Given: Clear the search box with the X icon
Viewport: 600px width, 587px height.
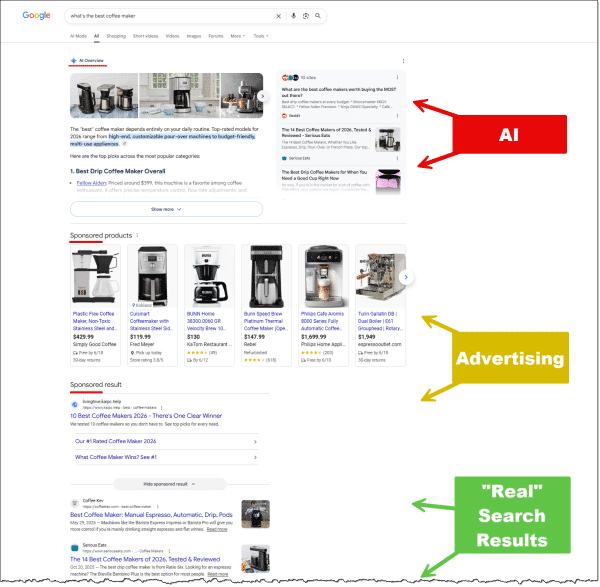Looking at the screenshot, I should [279, 16].
